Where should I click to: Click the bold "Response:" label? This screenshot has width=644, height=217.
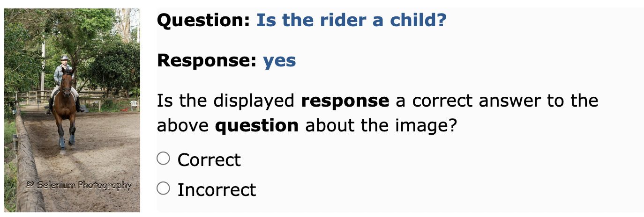[207, 61]
